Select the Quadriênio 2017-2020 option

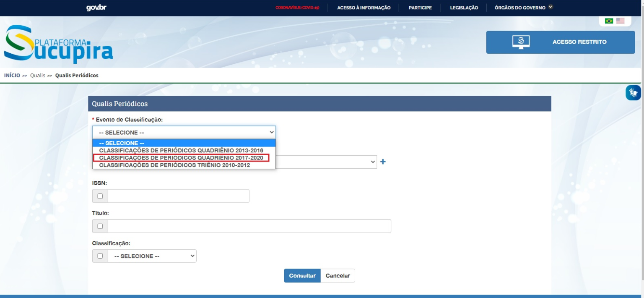coord(181,158)
